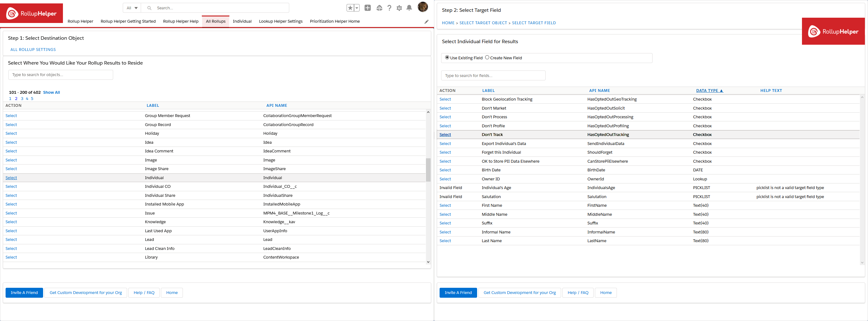Open the Rollup Helper Help tab
Screen dimensions: 868x321
(181, 21)
